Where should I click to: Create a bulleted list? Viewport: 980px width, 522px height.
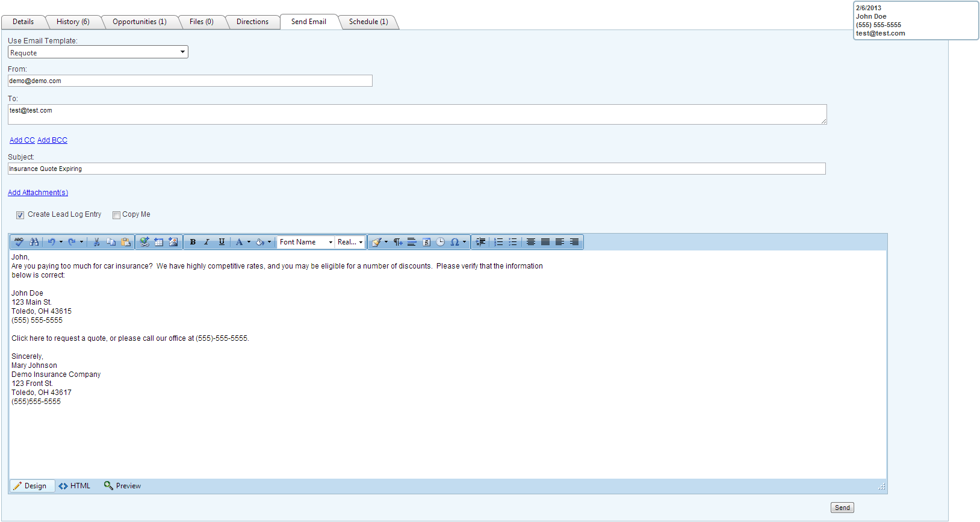513,242
